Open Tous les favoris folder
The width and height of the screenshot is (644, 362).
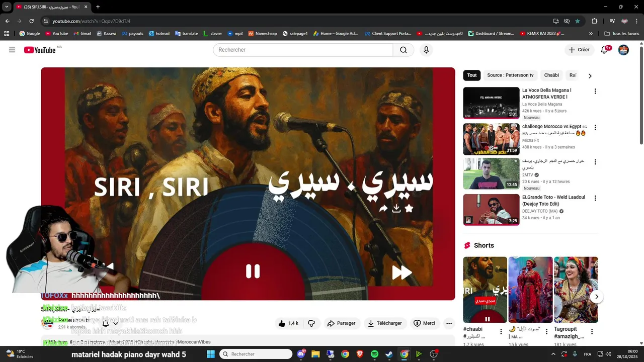coord(622,34)
